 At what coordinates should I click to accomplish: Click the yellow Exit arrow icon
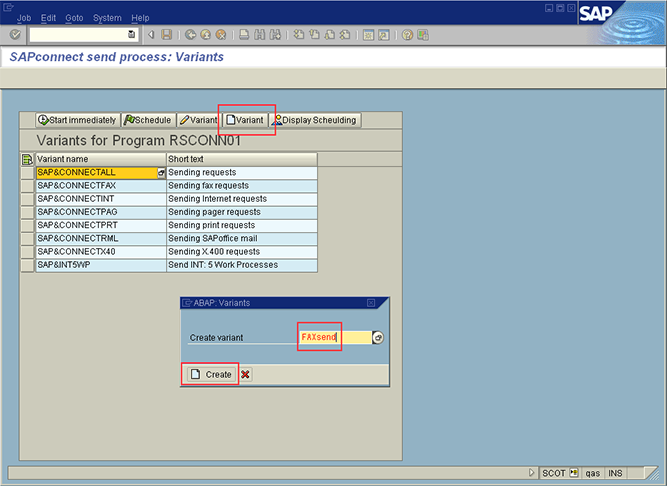(205, 34)
